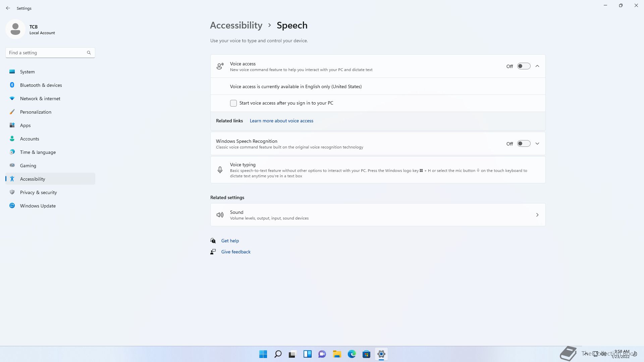The width and height of the screenshot is (644, 362).
Task: Click the Windows Update sidebar label
Action: tap(38, 206)
